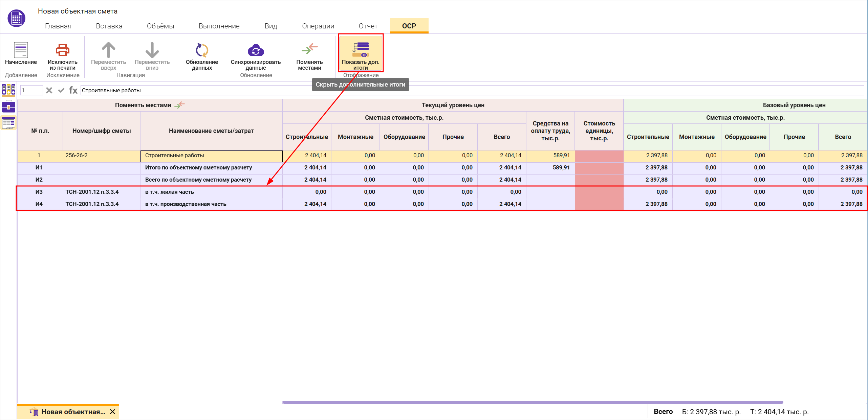The height and width of the screenshot is (420, 868).
Task: Open the Отчет ribbon tab
Action: (368, 26)
